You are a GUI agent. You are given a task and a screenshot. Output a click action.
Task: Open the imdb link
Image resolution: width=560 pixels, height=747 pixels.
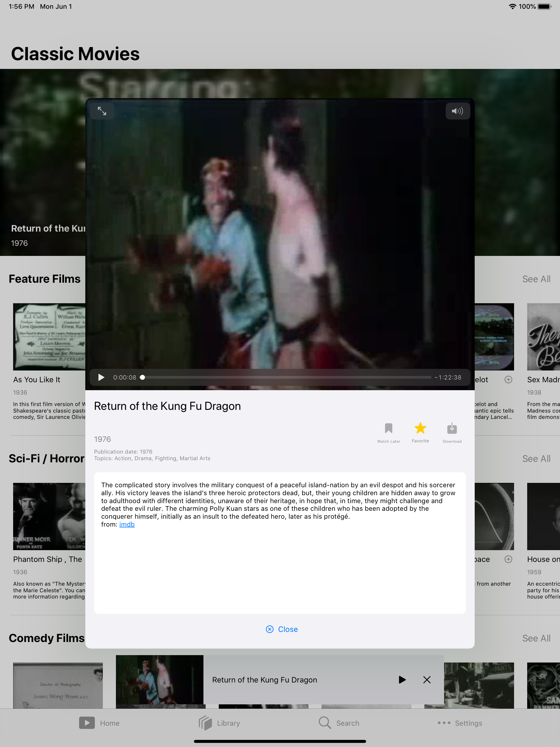[x=127, y=524]
